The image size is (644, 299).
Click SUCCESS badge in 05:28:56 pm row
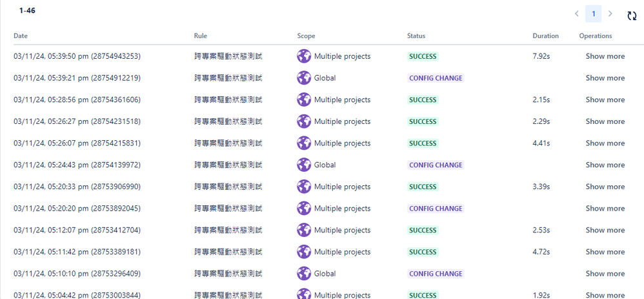[x=423, y=100]
